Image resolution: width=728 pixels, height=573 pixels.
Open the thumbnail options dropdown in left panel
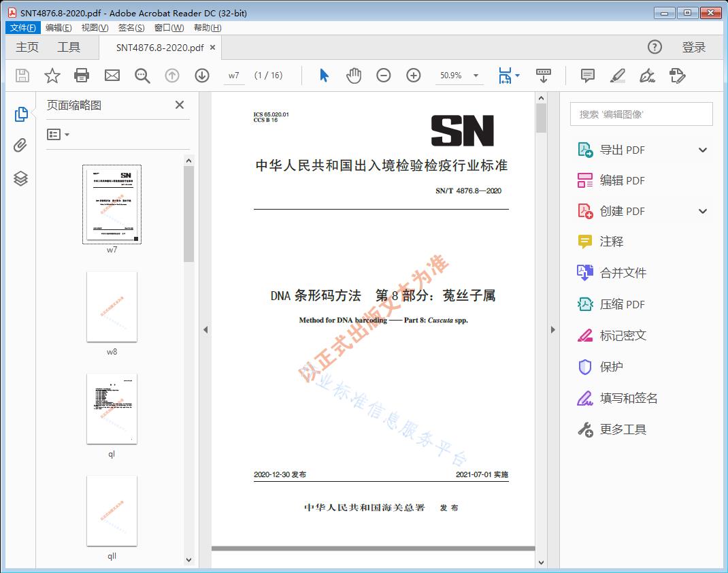57,134
